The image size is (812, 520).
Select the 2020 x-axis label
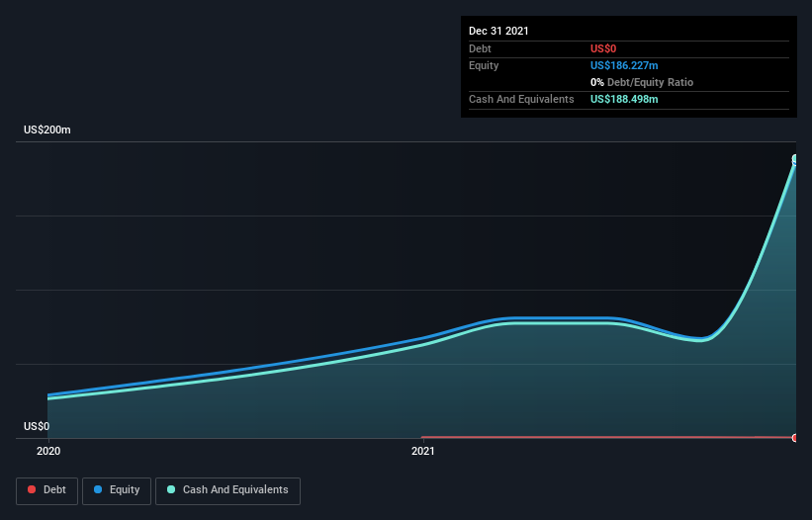(x=48, y=451)
